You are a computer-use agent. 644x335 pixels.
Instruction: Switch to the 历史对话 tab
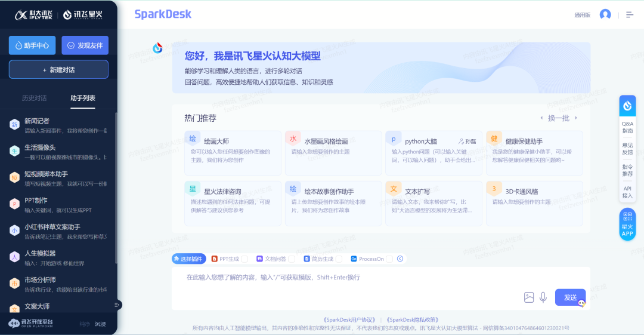34,98
